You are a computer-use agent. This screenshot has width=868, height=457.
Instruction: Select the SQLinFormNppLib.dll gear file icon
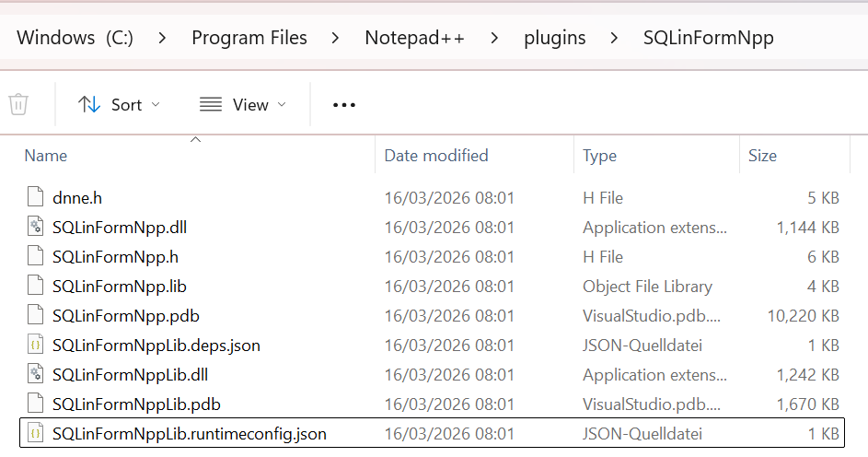(35, 374)
